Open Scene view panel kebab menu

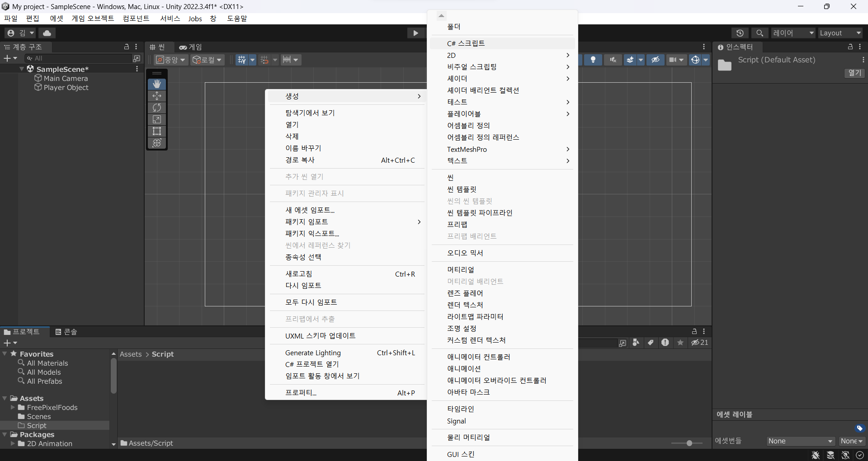[704, 47]
